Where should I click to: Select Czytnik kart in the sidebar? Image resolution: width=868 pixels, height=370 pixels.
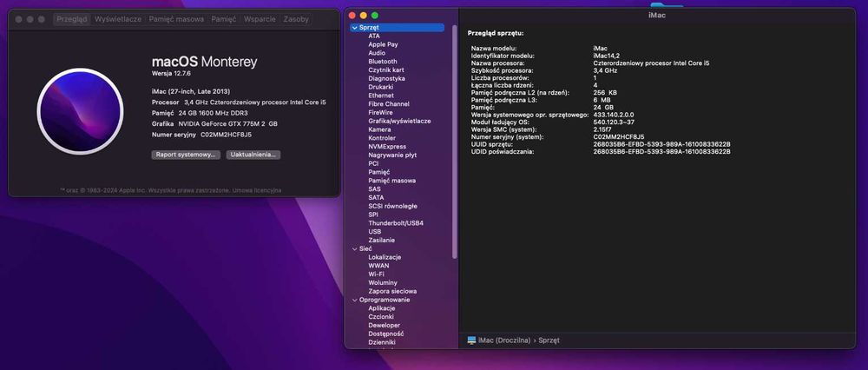point(386,70)
